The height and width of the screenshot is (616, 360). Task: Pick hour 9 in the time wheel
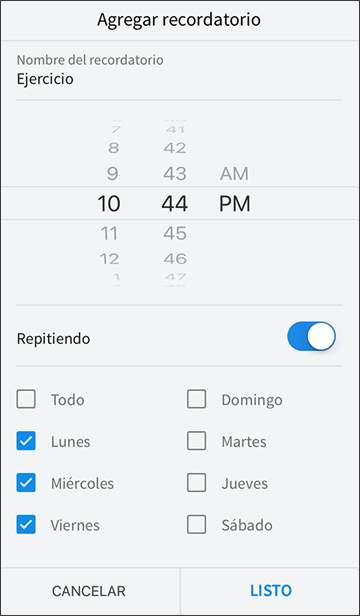pyautogui.click(x=112, y=174)
